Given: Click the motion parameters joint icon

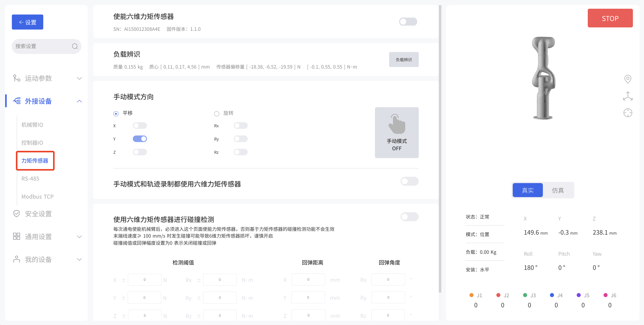Looking at the screenshot, I should [17, 78].
